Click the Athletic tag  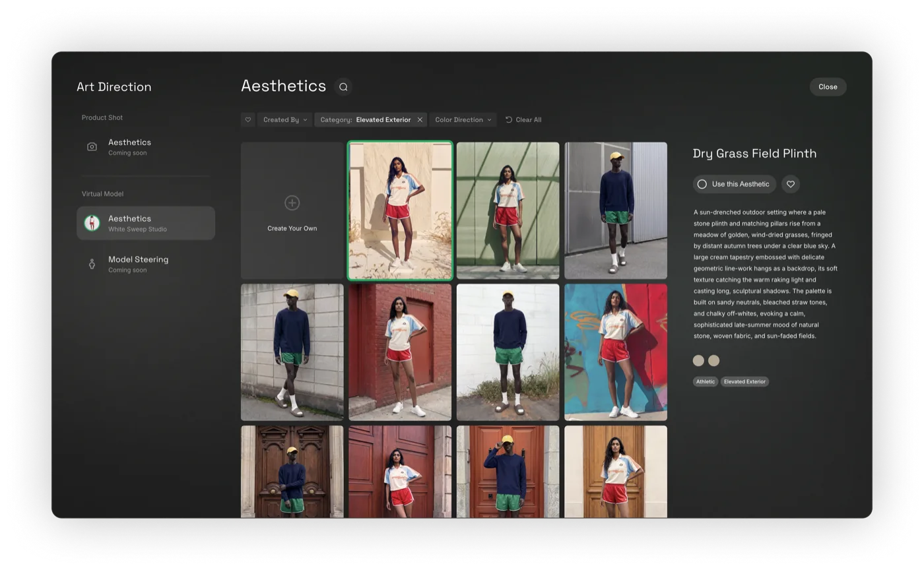click(706, 381)
